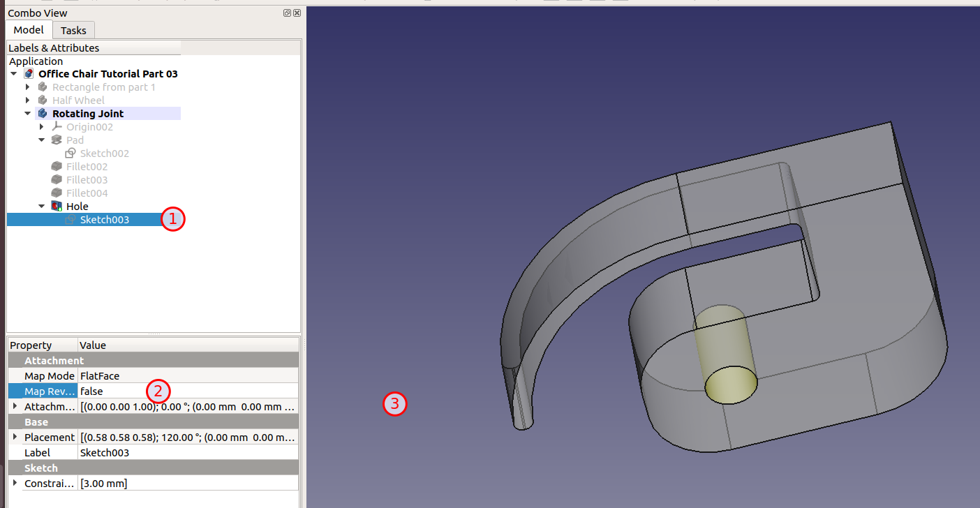980x508 pixels.
Task: Expand the Constraints property row
Action: pyautogui.click(x=15, y=483)
